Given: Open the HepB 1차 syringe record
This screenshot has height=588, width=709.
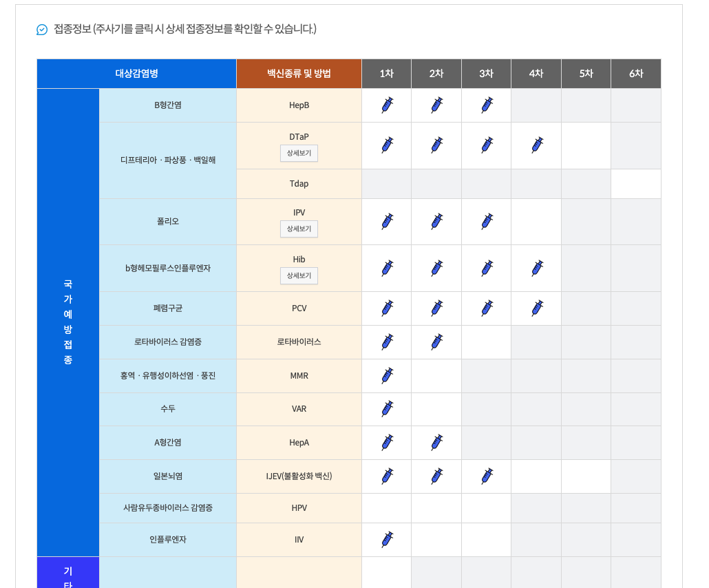Looking at the screenshot, I should [x=388, y=105].
